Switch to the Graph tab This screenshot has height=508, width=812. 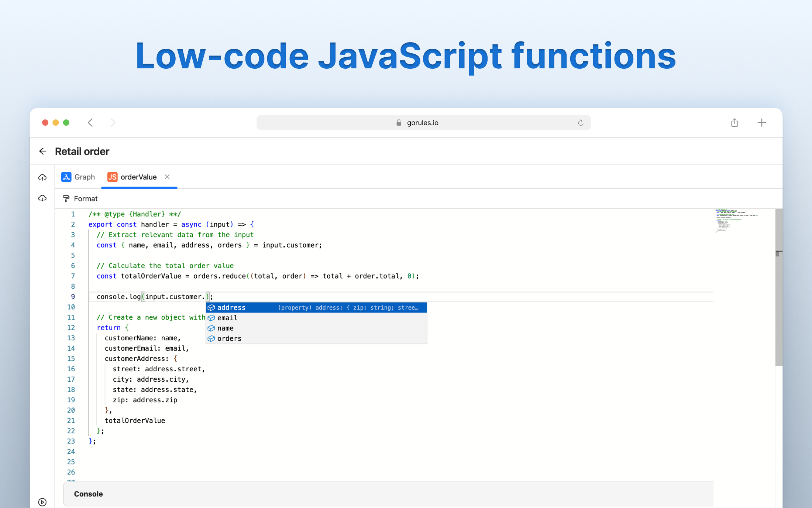pyautogui.click(x=78, y=177)
